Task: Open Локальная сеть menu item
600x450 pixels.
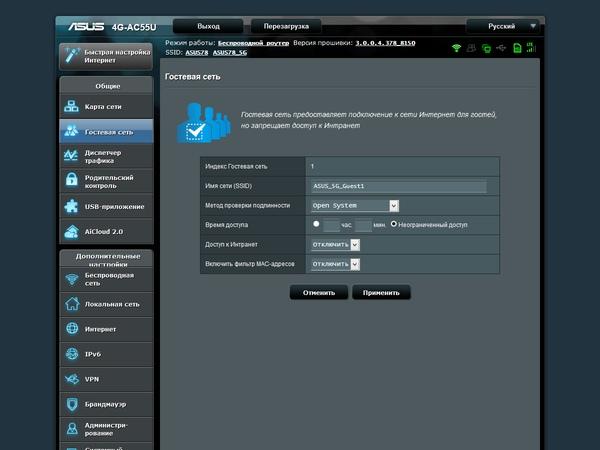Action: (x=106, y=304)
